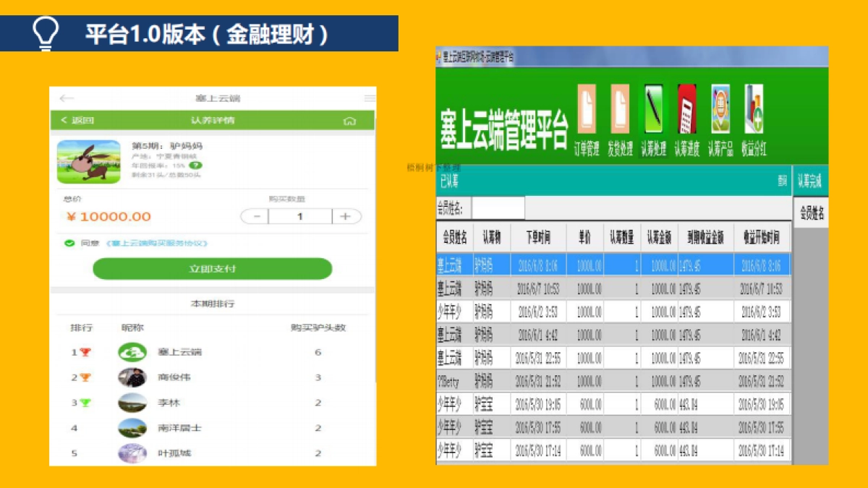868x488 pixels.
Task: Decrease purchase quantity with the minus stepper
Action: coord(257,216)
